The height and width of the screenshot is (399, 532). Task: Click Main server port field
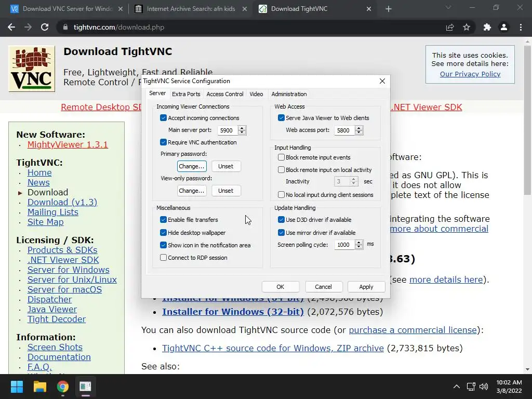tap(228, 130)
